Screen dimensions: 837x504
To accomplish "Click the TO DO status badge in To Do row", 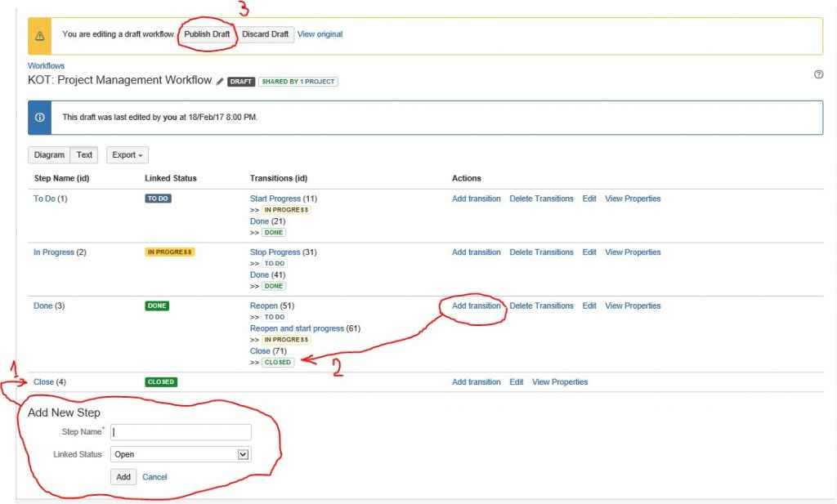I will pos(158,199).
